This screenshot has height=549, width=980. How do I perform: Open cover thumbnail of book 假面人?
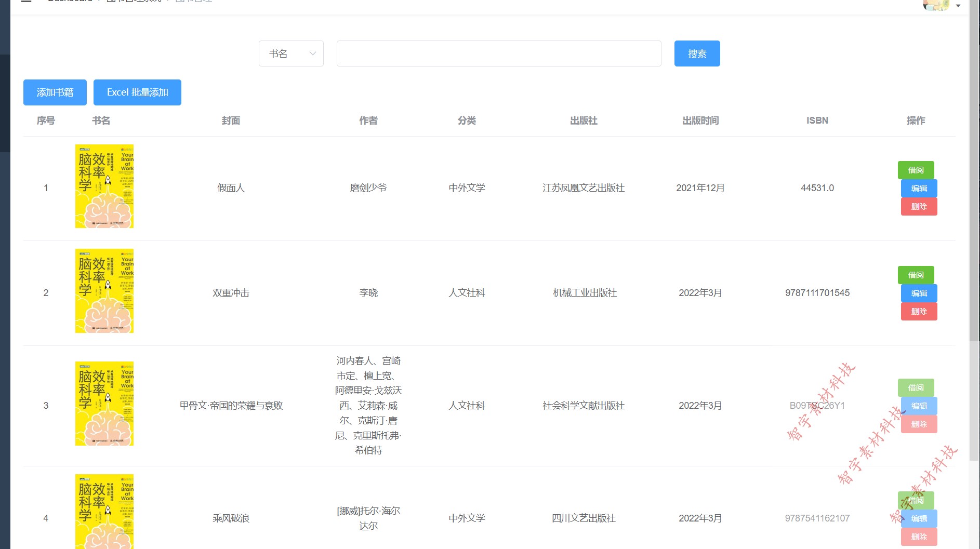[104, 186]
